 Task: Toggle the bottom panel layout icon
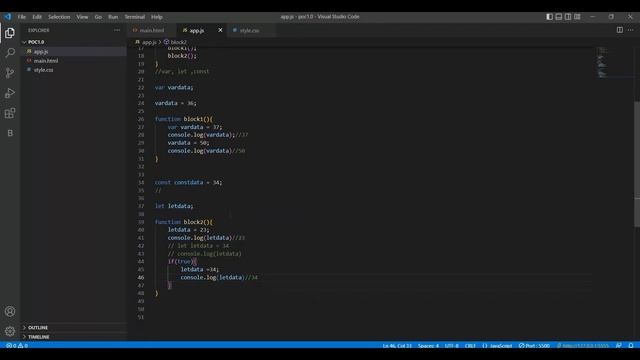pyautogui.click(x=559, y=17)
